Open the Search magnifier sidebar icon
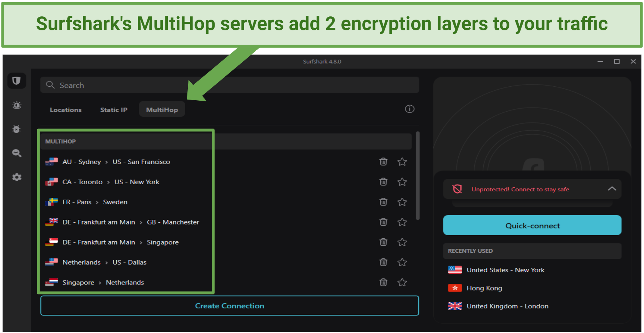644x333 pixels. click(x=17, y=153)
